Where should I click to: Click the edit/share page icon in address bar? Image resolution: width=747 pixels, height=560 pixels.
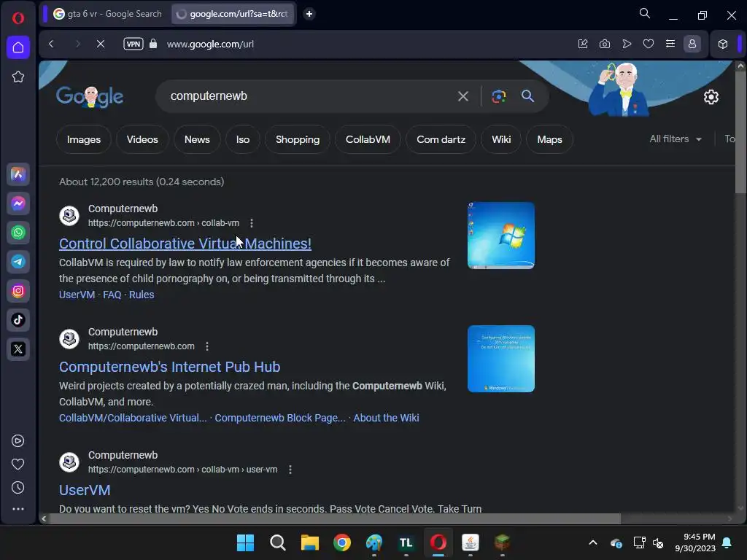click(583, 44)
